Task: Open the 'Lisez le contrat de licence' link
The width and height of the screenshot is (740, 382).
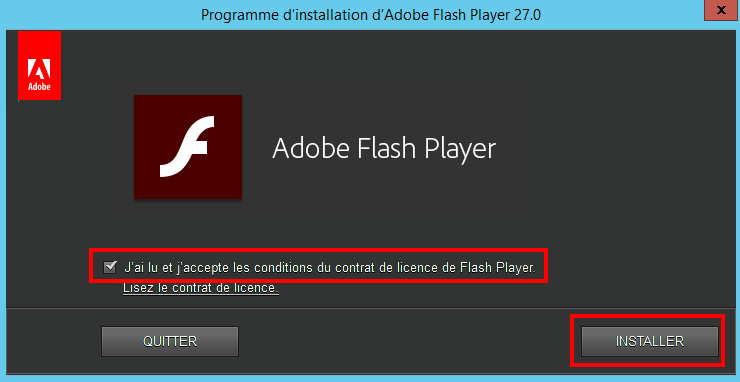Action: 201,288
